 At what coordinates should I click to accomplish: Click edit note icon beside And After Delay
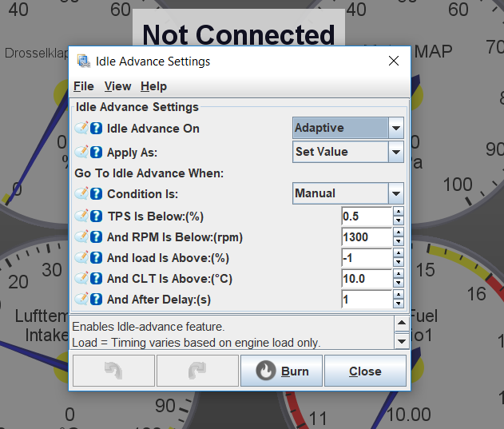click(x=81, y=300)
